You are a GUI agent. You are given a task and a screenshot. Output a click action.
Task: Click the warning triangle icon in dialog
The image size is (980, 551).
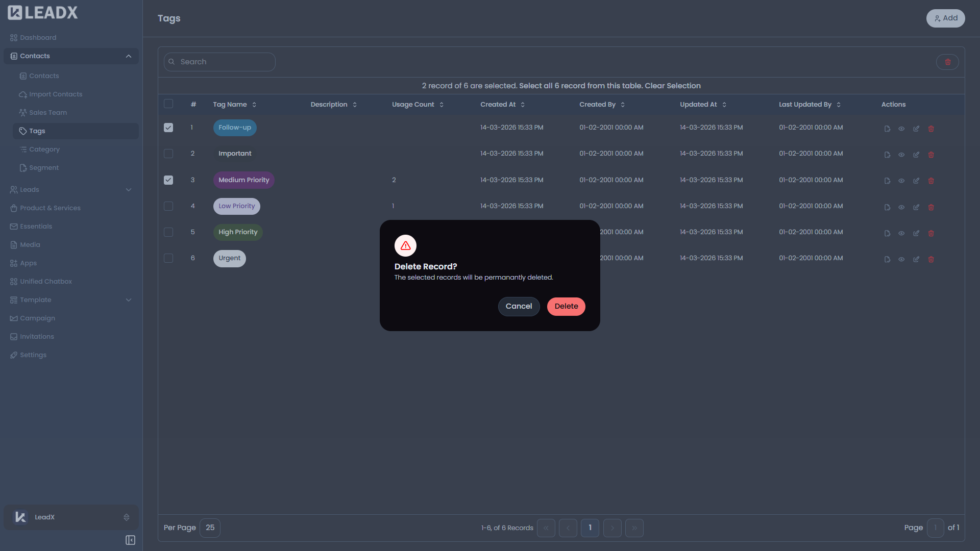coord(405,246)
